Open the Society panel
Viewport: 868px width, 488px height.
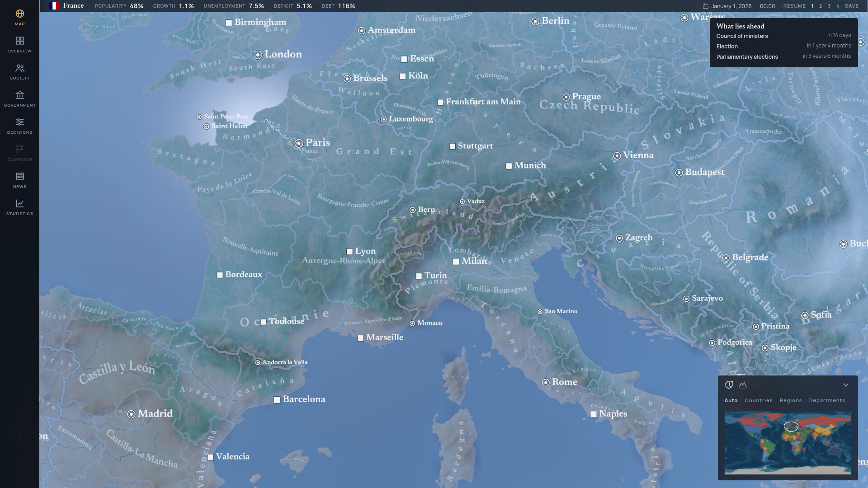pos(19,72)
